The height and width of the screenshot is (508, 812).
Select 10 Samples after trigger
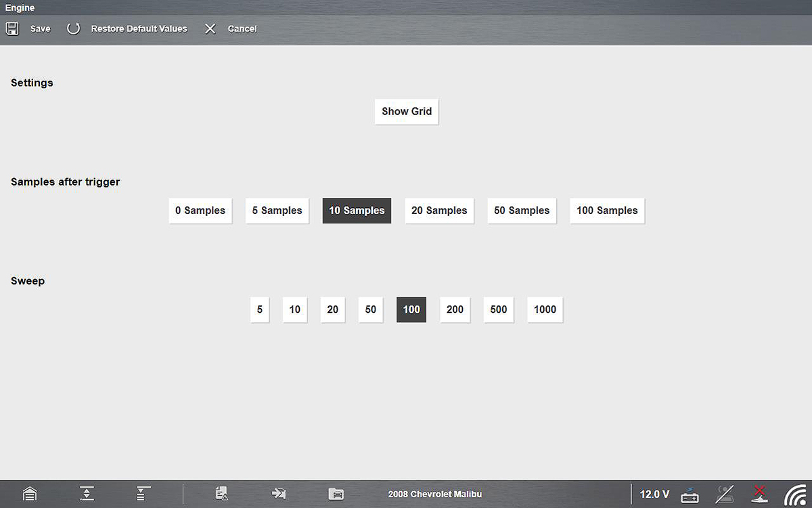pyautogui.click(x=357, y=211)
